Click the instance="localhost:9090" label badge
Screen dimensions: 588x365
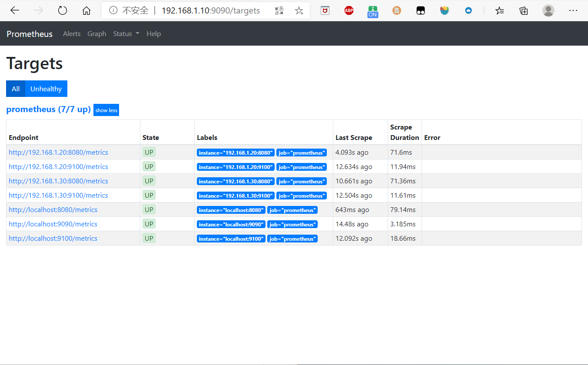coord(231,224)
